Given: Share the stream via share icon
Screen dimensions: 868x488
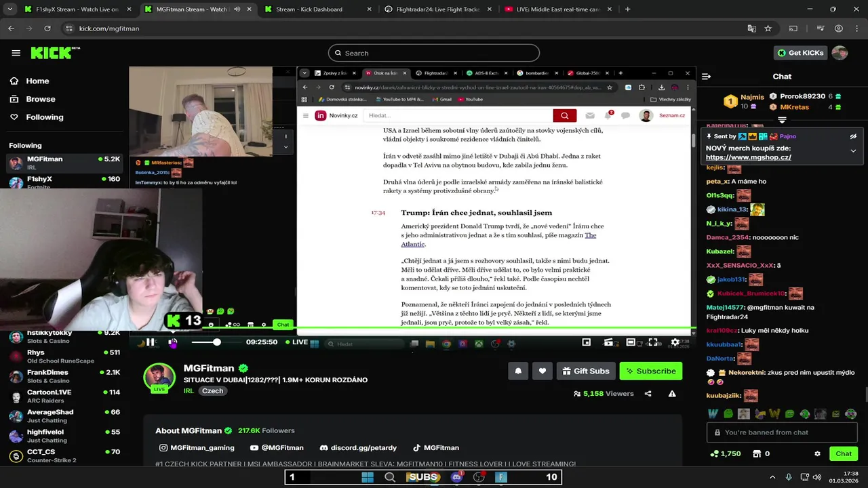Looking at the screenshot, I should click(648, 394).
